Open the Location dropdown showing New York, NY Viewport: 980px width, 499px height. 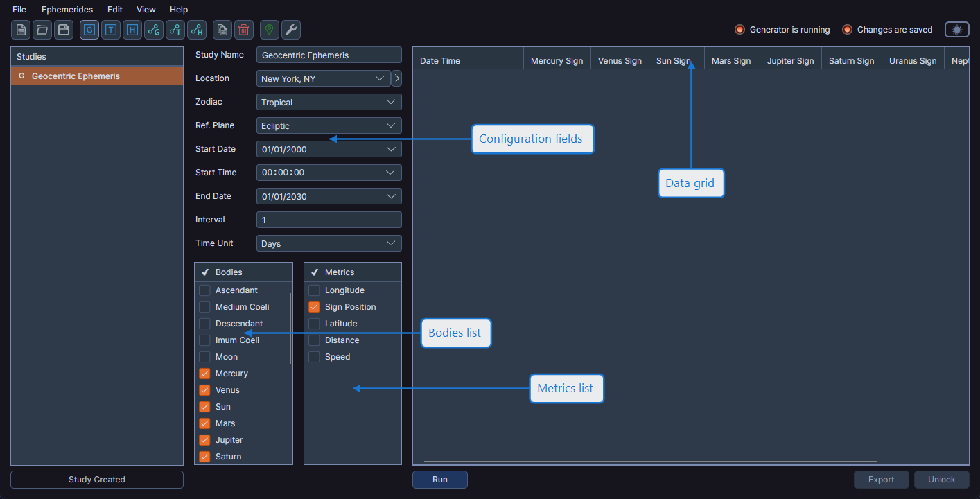pyautogui.click(x=322, y=78)
